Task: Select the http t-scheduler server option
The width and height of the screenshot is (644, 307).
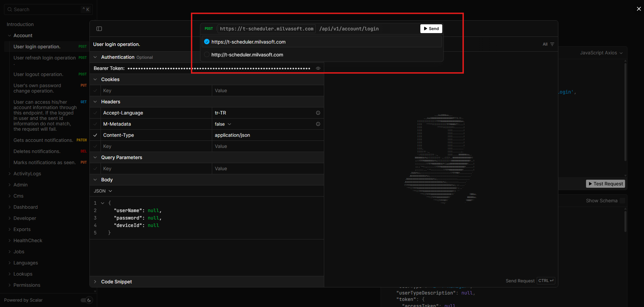Action: [x=207, y=55]
